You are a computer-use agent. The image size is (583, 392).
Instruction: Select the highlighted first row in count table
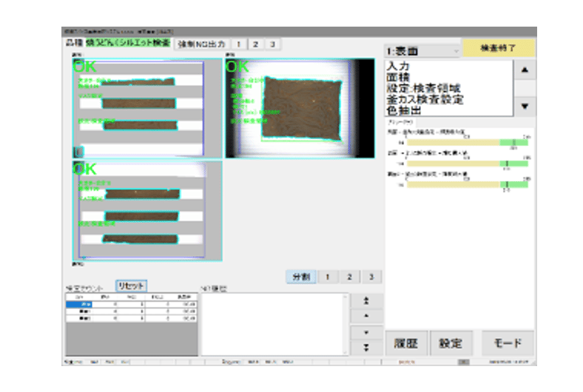pyautogui.click(x=131, y=304)
